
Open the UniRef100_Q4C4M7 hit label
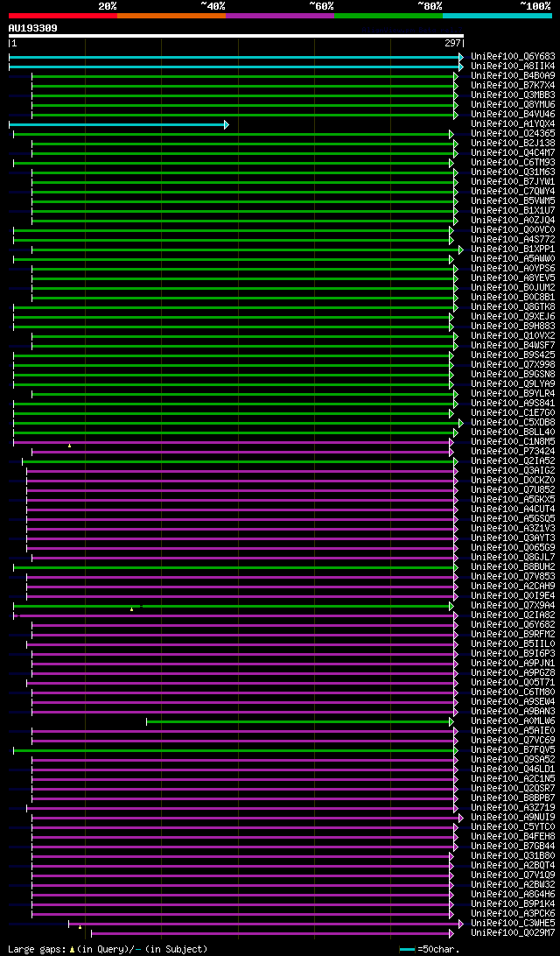click(513, 153)
